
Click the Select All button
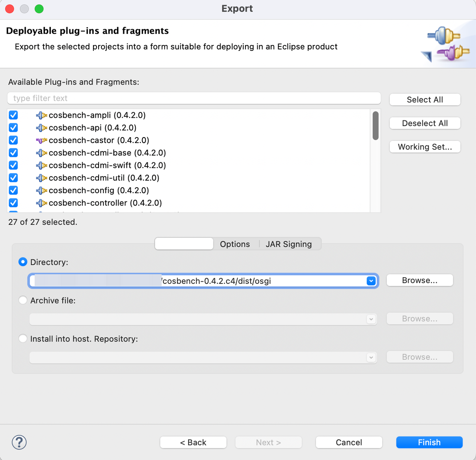pos(425,100)
